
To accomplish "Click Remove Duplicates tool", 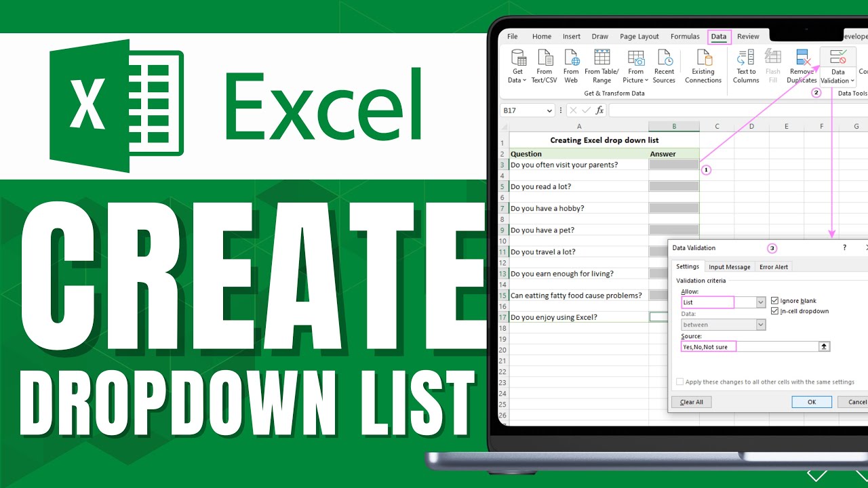I will tap(802, 66).
